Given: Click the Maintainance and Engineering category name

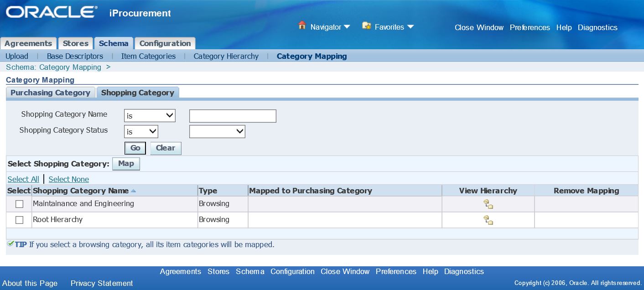Looking at the screenshot, I should coord(83,203).
